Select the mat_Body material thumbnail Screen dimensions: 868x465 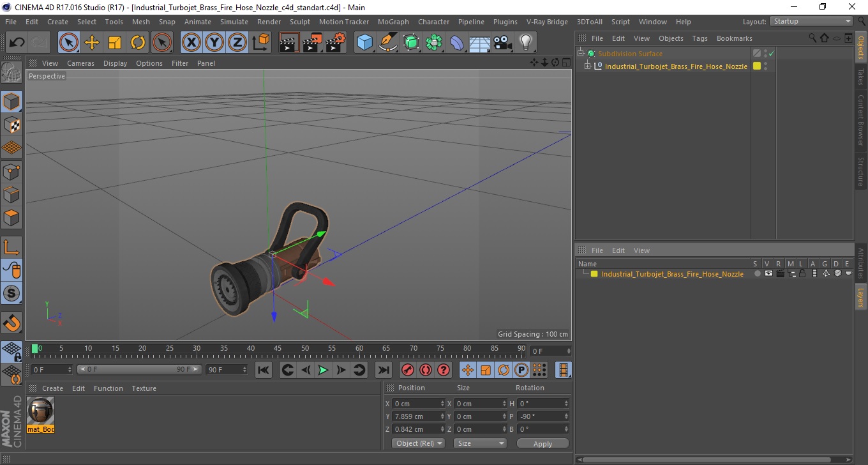(x=41, y=415)
